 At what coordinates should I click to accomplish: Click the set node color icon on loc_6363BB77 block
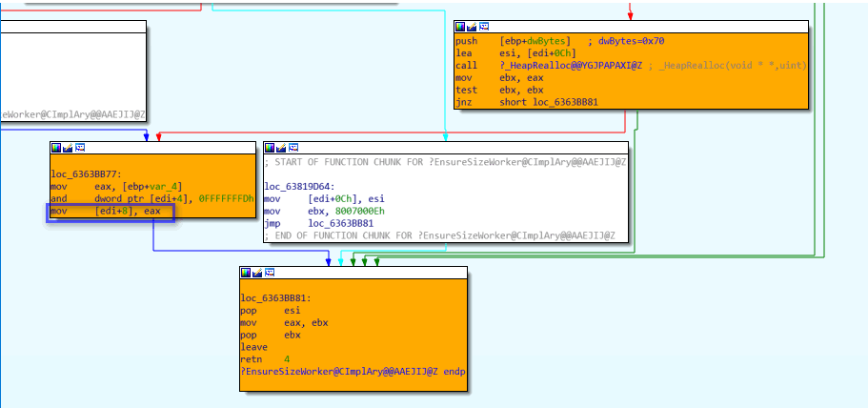point(56,148)
